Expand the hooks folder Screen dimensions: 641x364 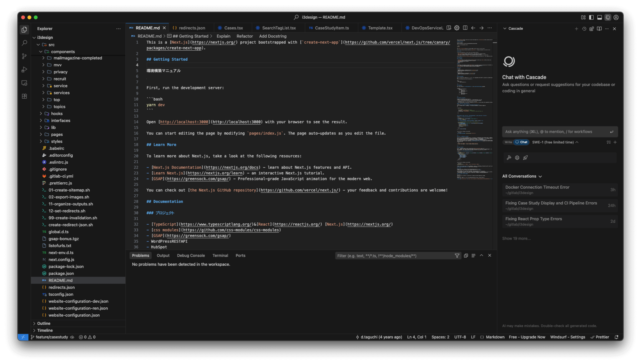pos(57,113)
